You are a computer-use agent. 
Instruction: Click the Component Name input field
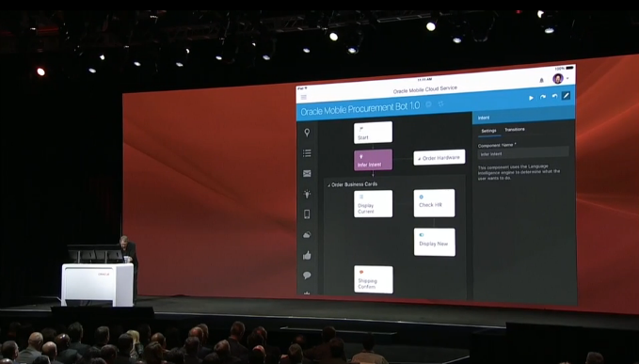pyautogui.click(x=523, y=153)
